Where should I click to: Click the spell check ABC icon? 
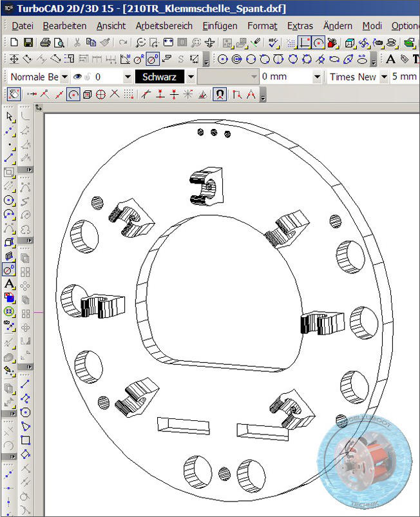(273, 42)
